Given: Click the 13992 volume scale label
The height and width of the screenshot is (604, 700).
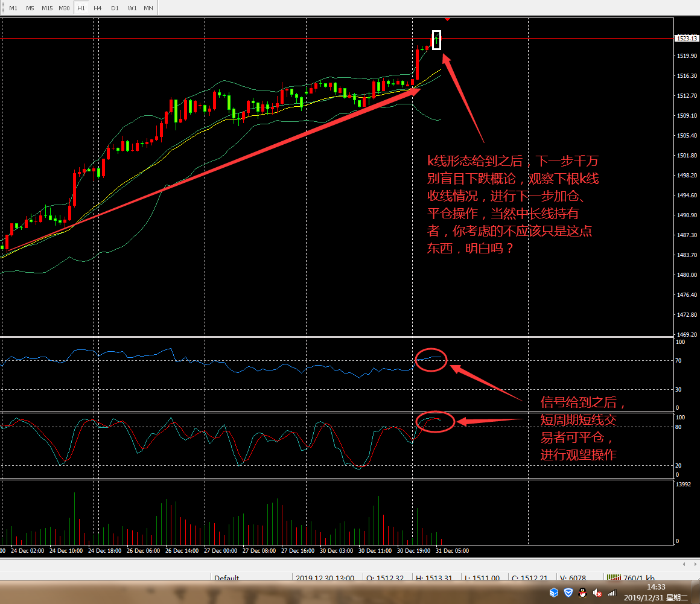Looking at the screenshot, I should tap(684, 485).
